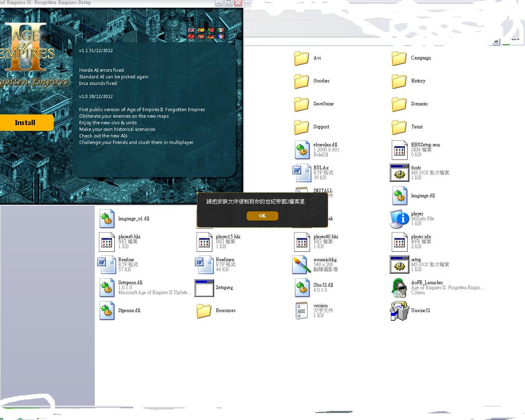
Task: Open the AoFE_Launcher application icon
Action: (399, 288)
